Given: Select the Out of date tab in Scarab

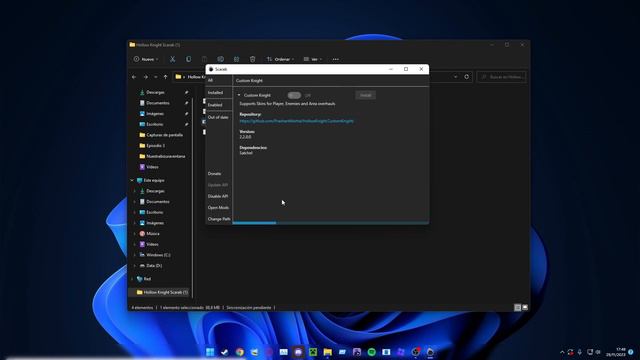Looking at the screenshot, I should coord(219,117).
